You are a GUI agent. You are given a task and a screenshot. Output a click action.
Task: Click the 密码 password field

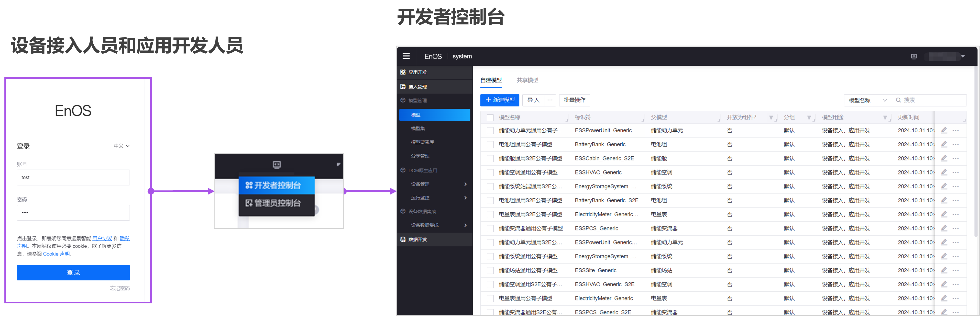pyautogui.click(x=73, y=212)
